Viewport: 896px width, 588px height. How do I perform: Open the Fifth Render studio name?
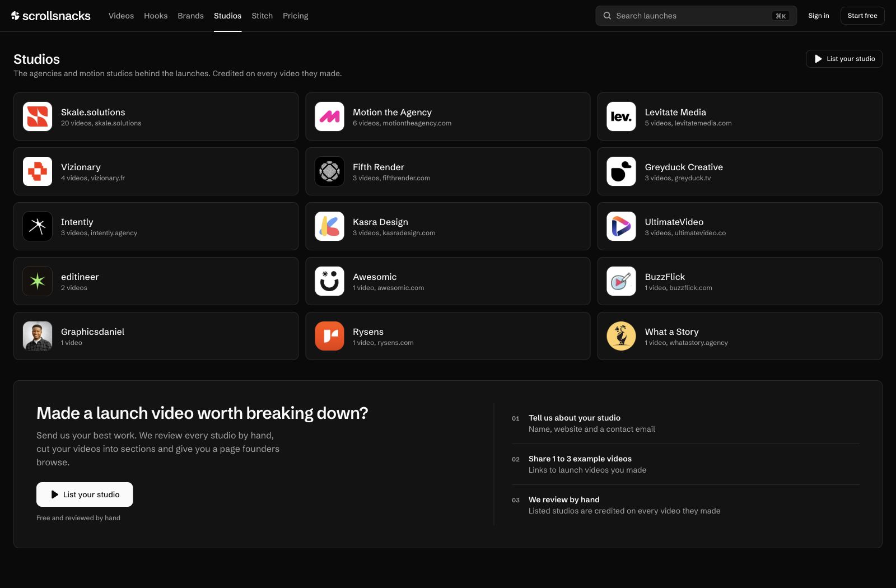tap(379, 167)
